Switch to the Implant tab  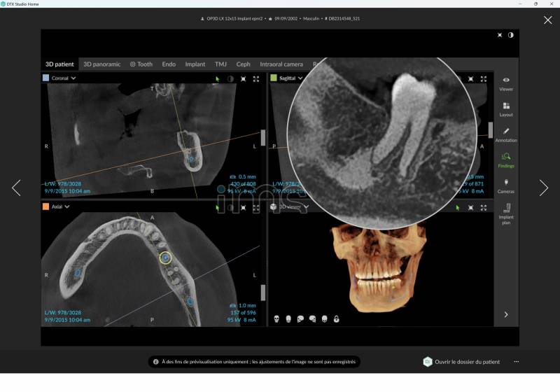point(195,64)
